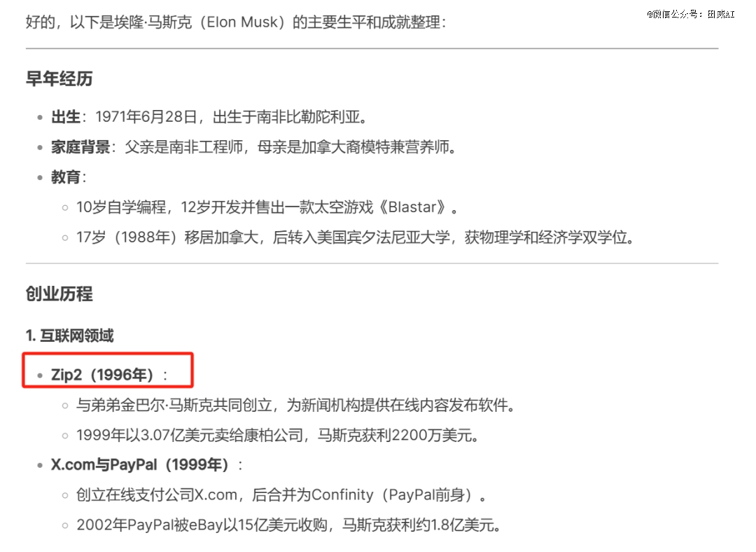This screenshot has height=552, width=756.
Task: Click the line about 3.07亿美元 Compaq sale
Action: click(278, 435)
